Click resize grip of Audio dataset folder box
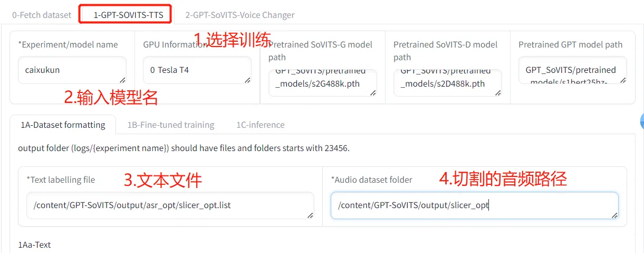This screenshot has width=644, height=253. tap(614, 215)
